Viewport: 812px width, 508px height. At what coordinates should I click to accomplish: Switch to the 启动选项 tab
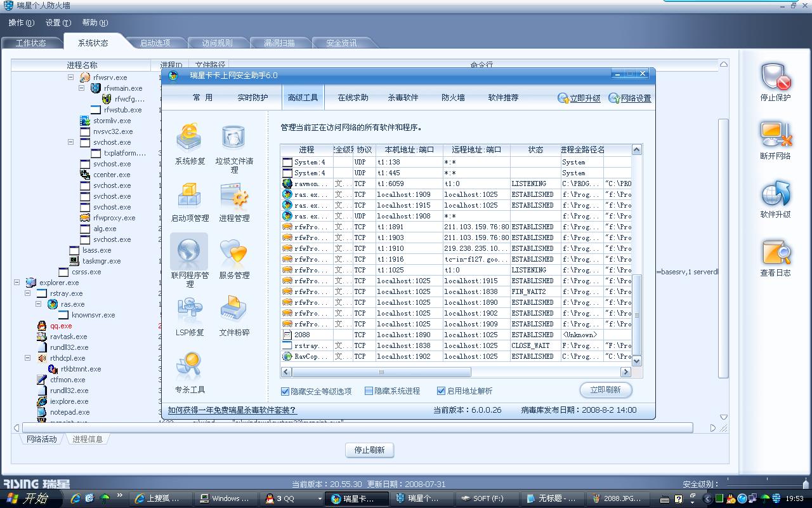point(155,43)
